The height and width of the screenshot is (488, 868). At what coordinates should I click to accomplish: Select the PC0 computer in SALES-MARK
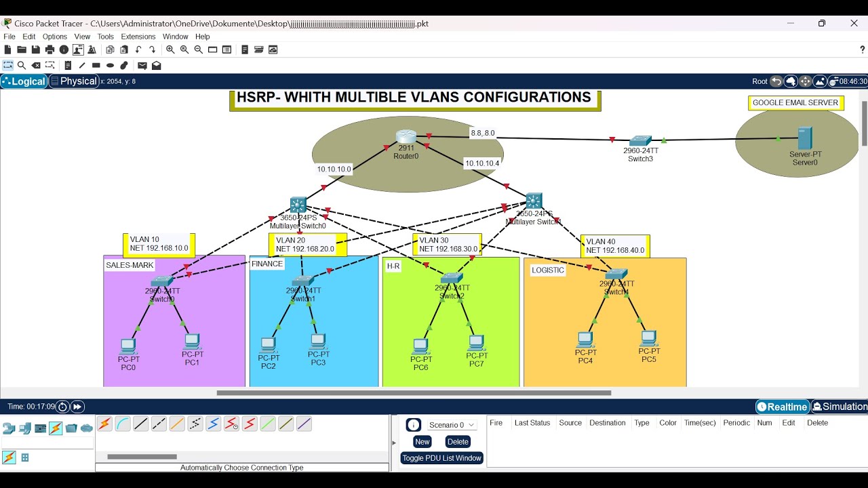point(128,347)
